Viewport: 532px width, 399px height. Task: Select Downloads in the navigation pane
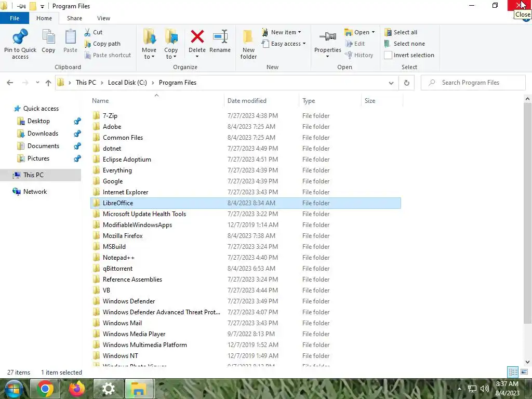[43, 134]
